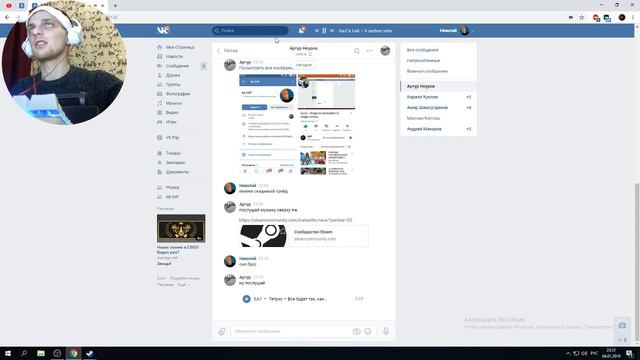Click the attach file paperclip icon
This screenshot has width=640, height=360.
tap(222, 332)
